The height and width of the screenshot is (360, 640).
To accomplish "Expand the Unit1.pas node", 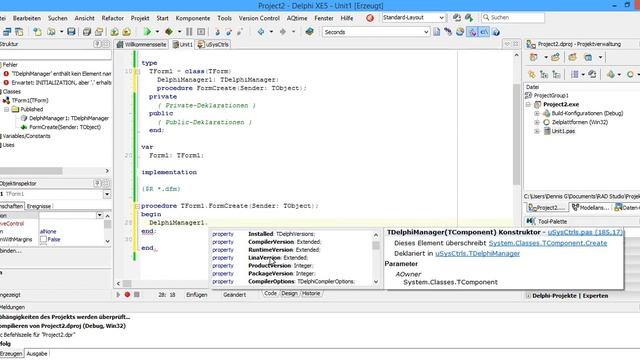I will pyautogui.click(x=537, y=131).
